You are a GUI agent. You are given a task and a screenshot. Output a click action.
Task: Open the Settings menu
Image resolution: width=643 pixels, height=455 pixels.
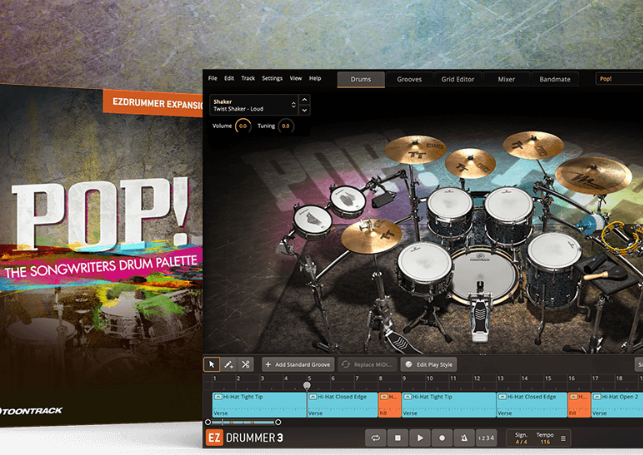pyautogui.click(x=272, y=78)
